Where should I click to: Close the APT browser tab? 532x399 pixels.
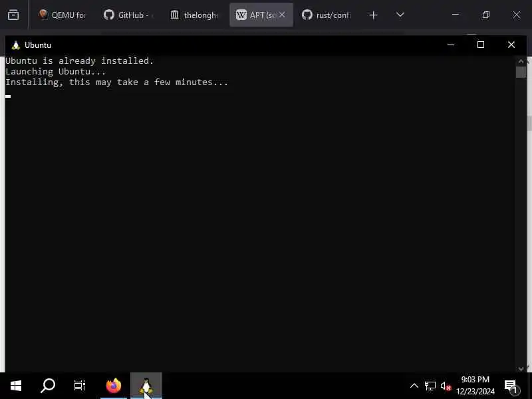pos(282,15)
